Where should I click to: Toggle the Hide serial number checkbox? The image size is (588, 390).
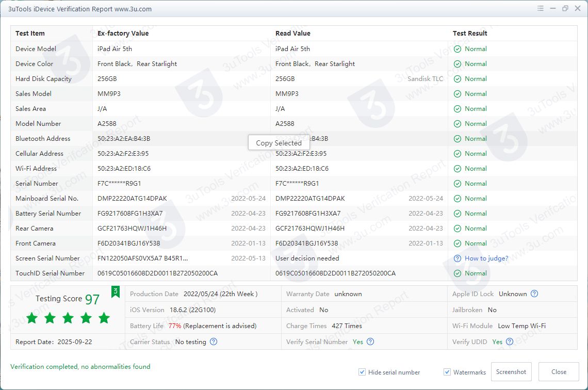coord(362,372)
